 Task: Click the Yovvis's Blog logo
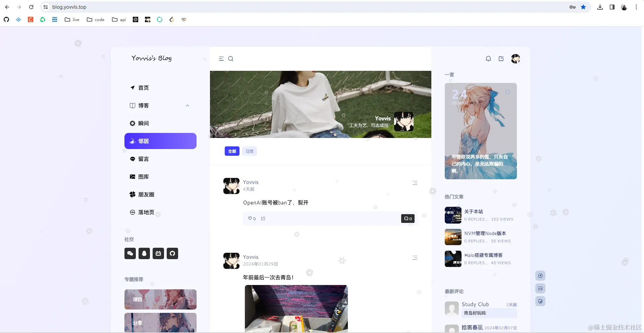tap(152, 58)
